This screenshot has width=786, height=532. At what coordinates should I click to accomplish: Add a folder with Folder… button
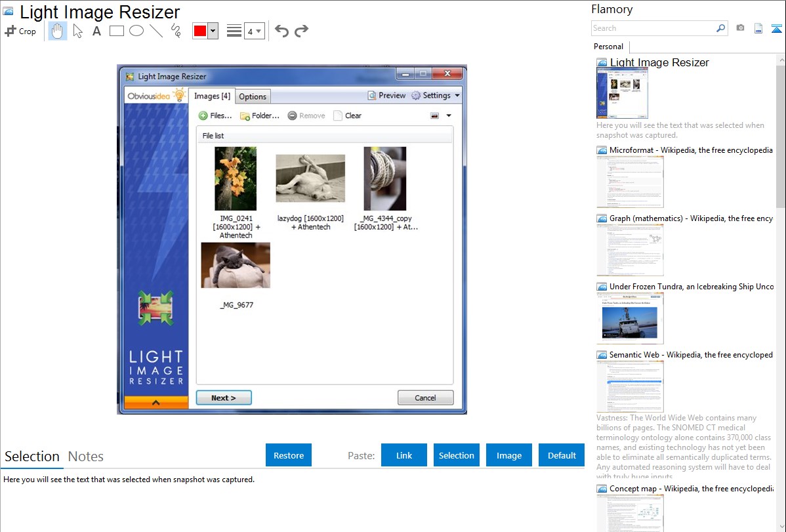[260, 116]
